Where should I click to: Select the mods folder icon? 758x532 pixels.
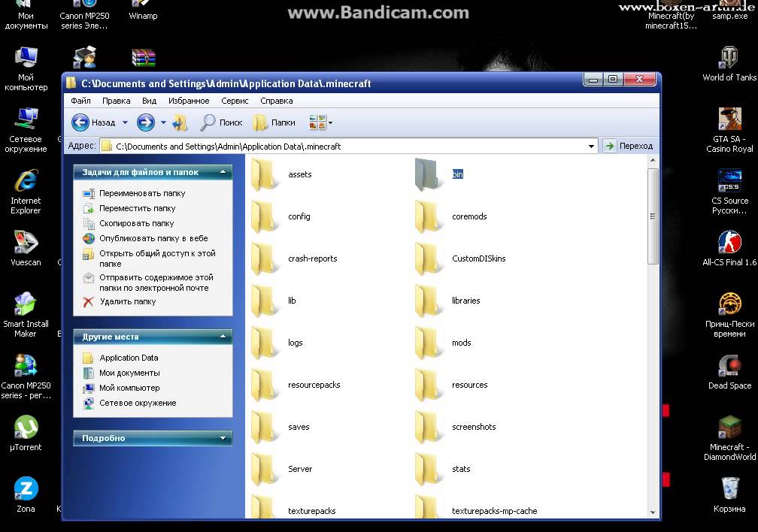427,343
